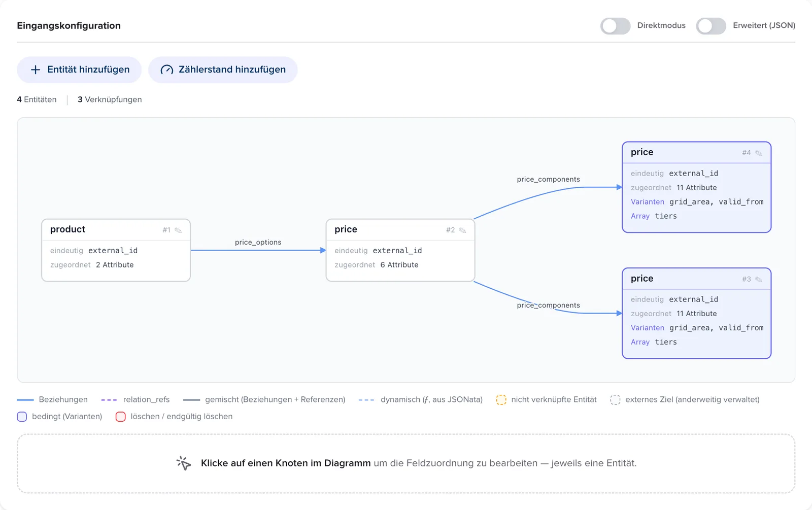This screenshot has height=510, width=812.
Task: Select the price #4 node header
Action: pyautogui.click(x=696, y=153)
